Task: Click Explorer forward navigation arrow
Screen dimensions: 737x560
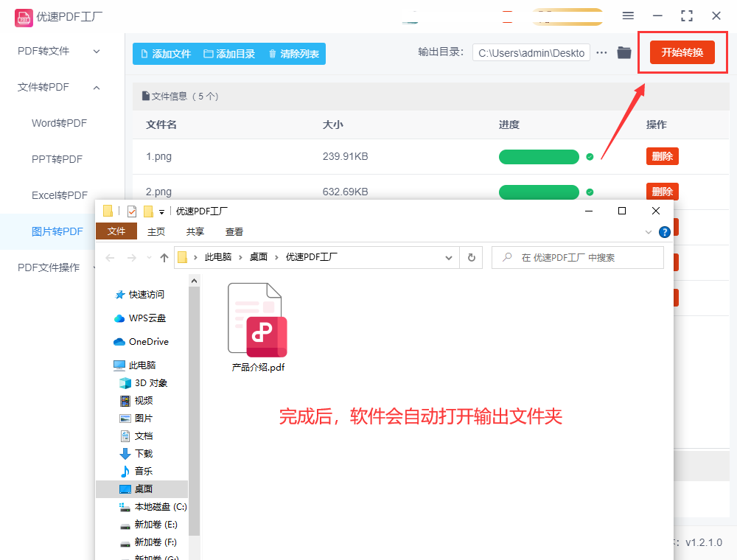Action: 132,257
